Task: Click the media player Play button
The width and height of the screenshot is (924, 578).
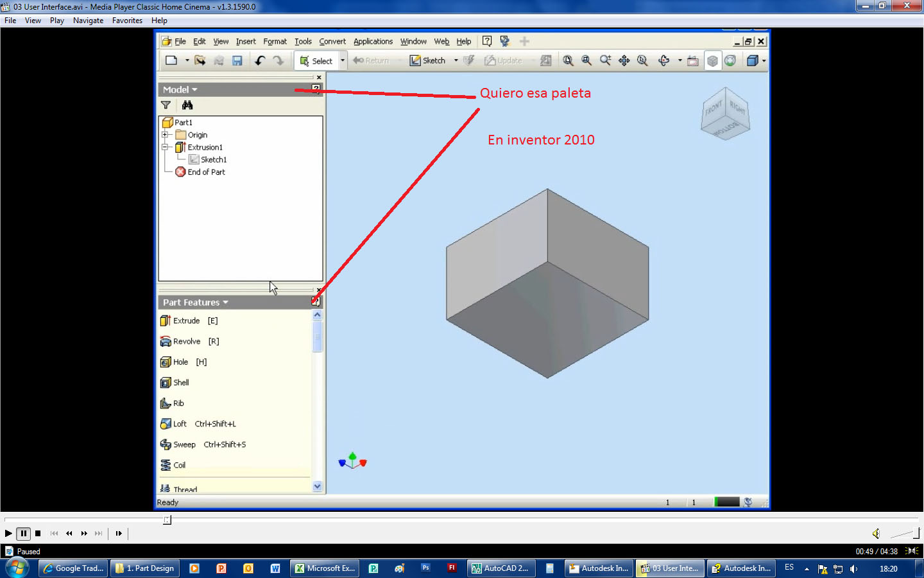Action: coord(8,533)
